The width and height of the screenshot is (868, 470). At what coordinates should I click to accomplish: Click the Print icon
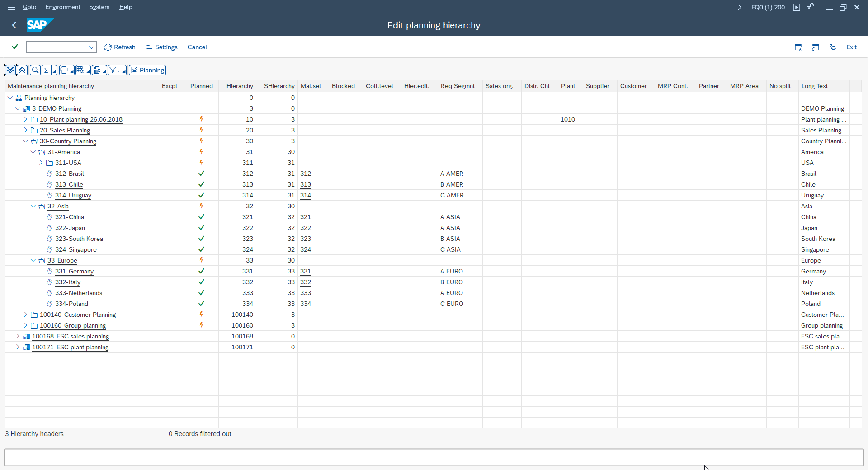pyautogui.click(x=64, y=70)
